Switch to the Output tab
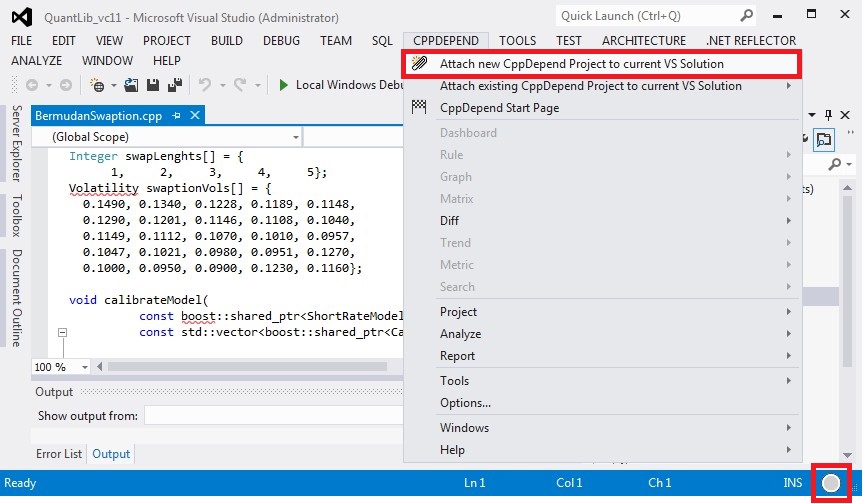 click(x=111, y=454)
